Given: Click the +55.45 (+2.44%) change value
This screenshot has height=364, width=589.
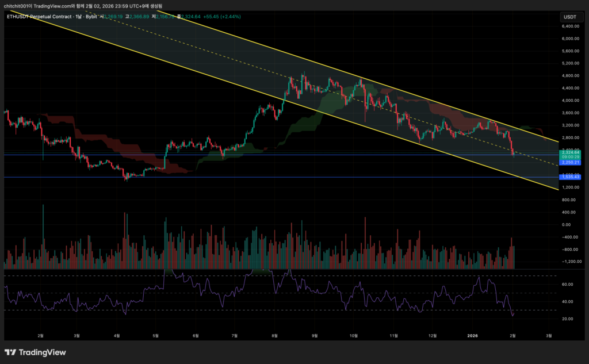Looking at the screenshot, I should [x=221, y=17].
